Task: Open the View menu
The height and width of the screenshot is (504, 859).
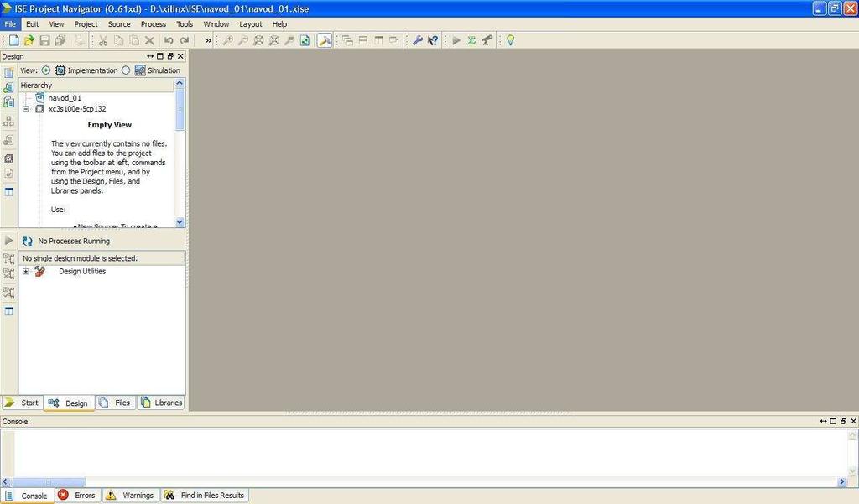Action: pos(56,24)
